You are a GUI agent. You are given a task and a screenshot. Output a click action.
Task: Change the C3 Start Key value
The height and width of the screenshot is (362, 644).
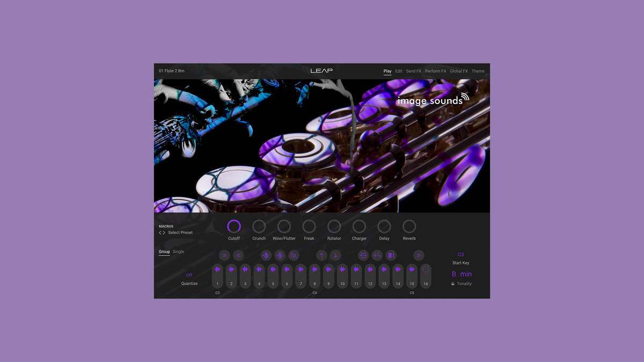(x=461, y=255)
